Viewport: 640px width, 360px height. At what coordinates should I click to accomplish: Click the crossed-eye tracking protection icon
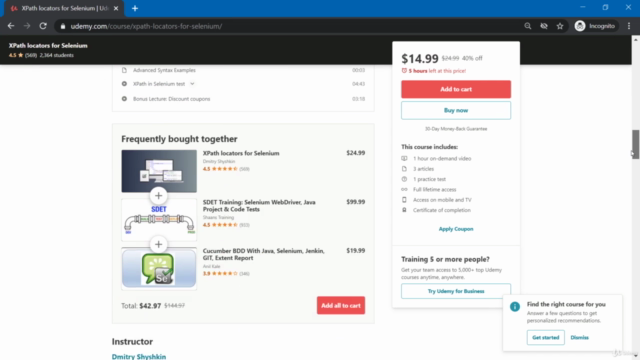(x=544, y=26)
